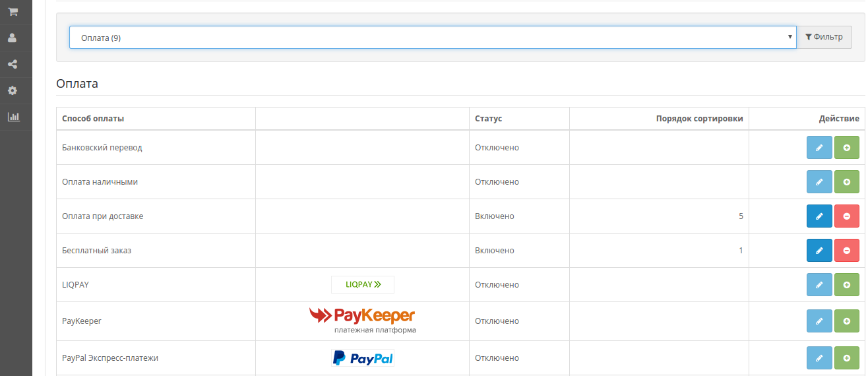Edit the PayKeeper payment settings
The image size is (868, 376).
point(819,321)
